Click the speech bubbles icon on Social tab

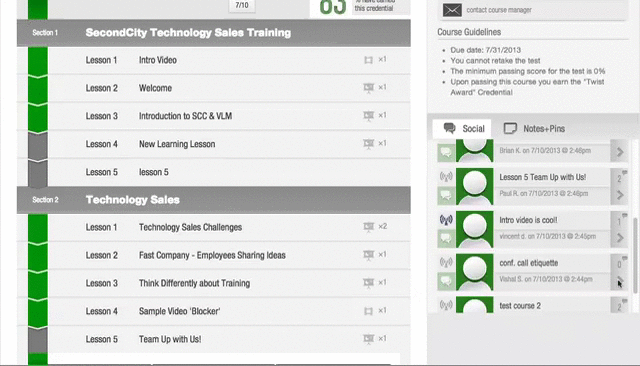click(449, 129)
